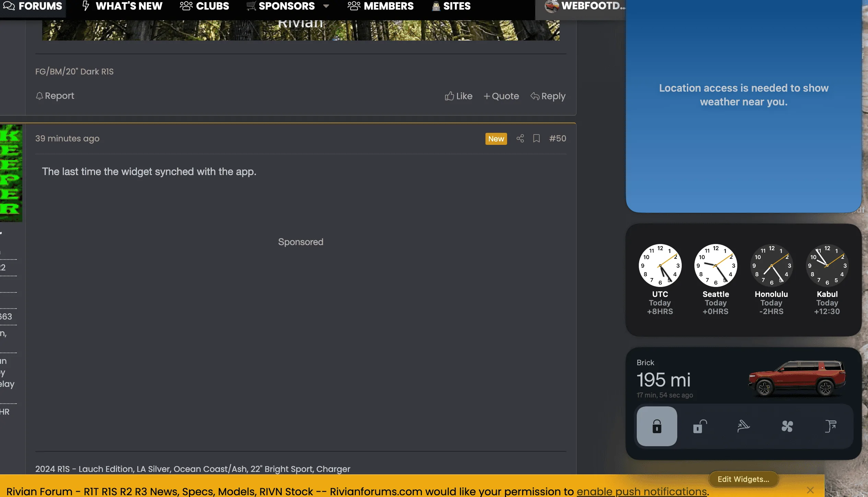Image resolution: width=868 pixels, height=497 pixels.
Task: Click the Report bell icon
Action: coord(39,96)
